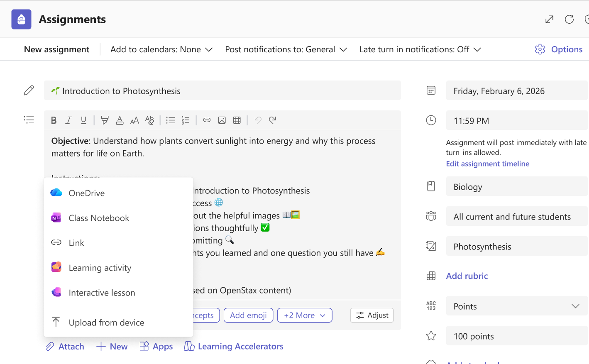589x364 pixels.
Task: Click the Assignments backpack app icon
Action: tap(21, 20)
